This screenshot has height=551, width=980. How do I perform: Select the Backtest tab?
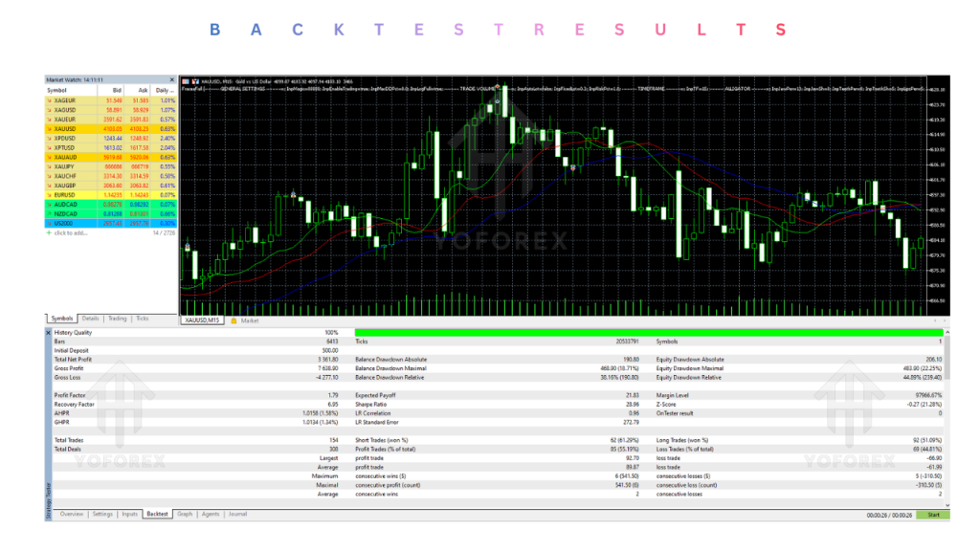point(157,514)
